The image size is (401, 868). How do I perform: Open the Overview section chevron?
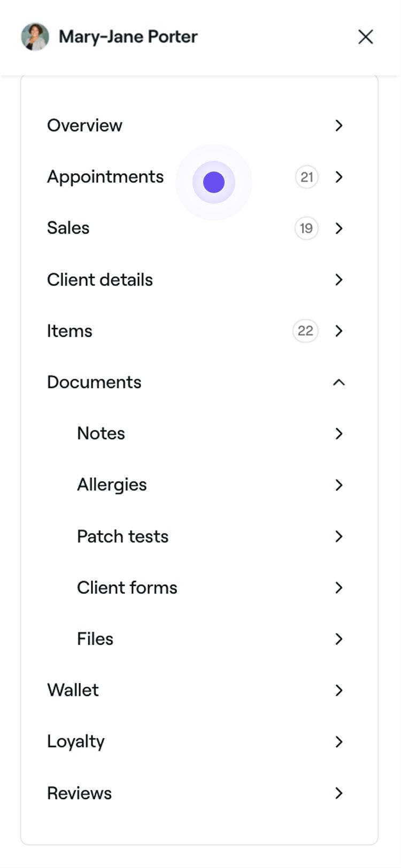(x=339, y=126)
